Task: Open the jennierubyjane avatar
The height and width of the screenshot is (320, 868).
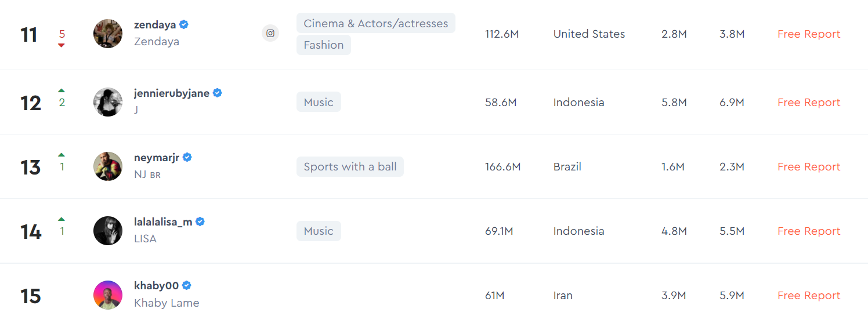Action: (x=108, y=102)
